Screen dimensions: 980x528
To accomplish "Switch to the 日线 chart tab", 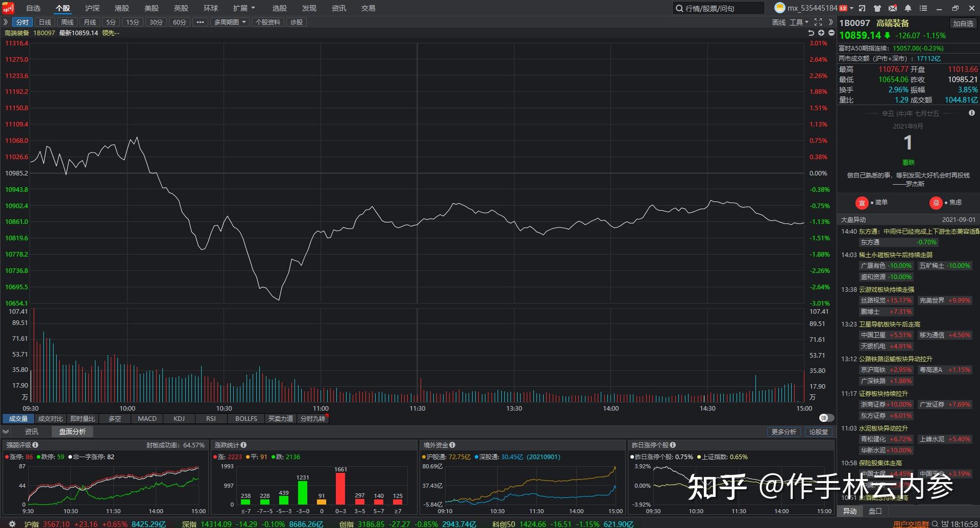I will tap(45, 22).
